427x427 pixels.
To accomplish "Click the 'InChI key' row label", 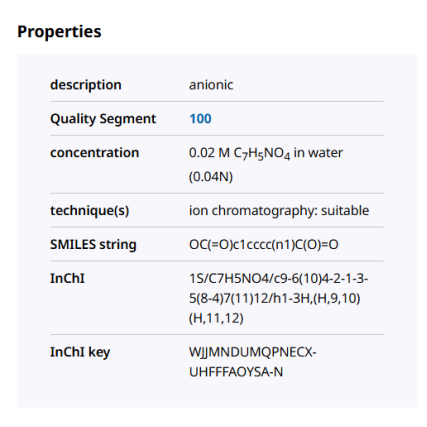I will [80, 352].
